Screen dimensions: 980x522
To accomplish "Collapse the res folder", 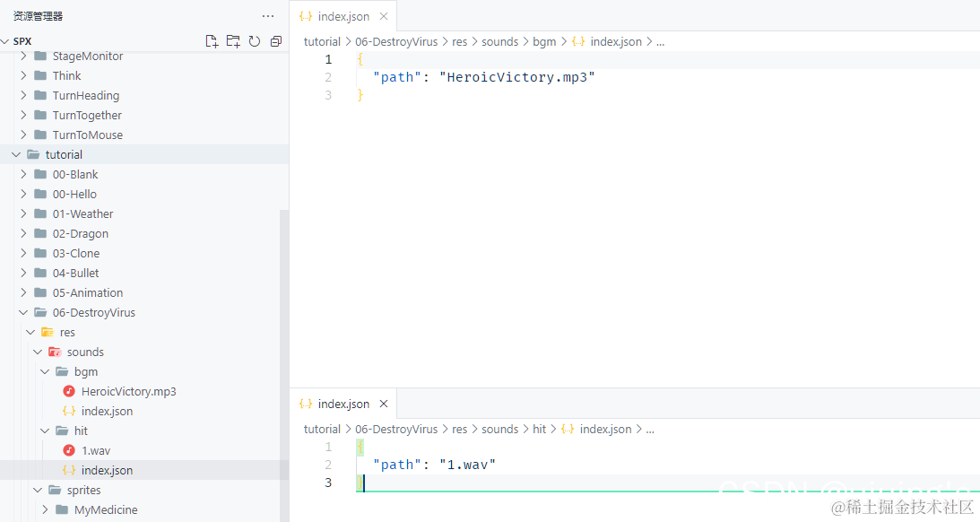I will [x=30, y=333].
